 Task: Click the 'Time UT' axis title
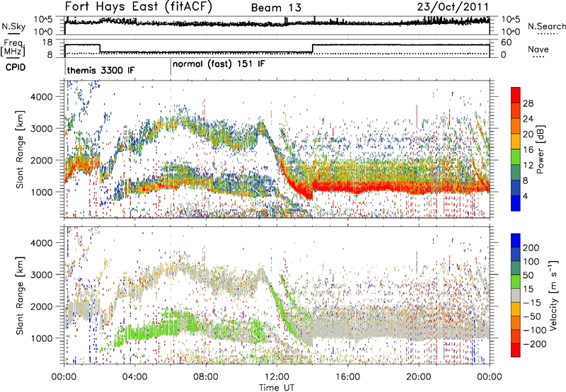click(x=277, y=388)
